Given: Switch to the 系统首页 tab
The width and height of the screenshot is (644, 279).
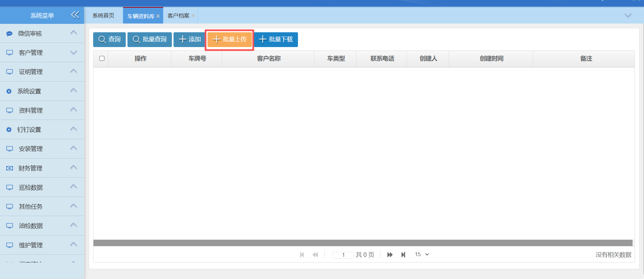Looking at the screenshot, I should click(103, 16).
